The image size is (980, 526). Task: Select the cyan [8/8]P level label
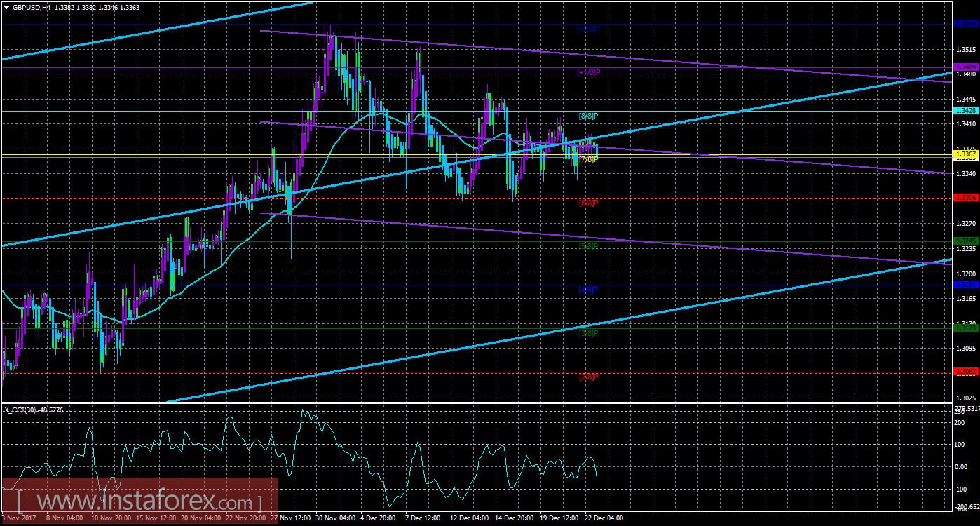[588, 116]
